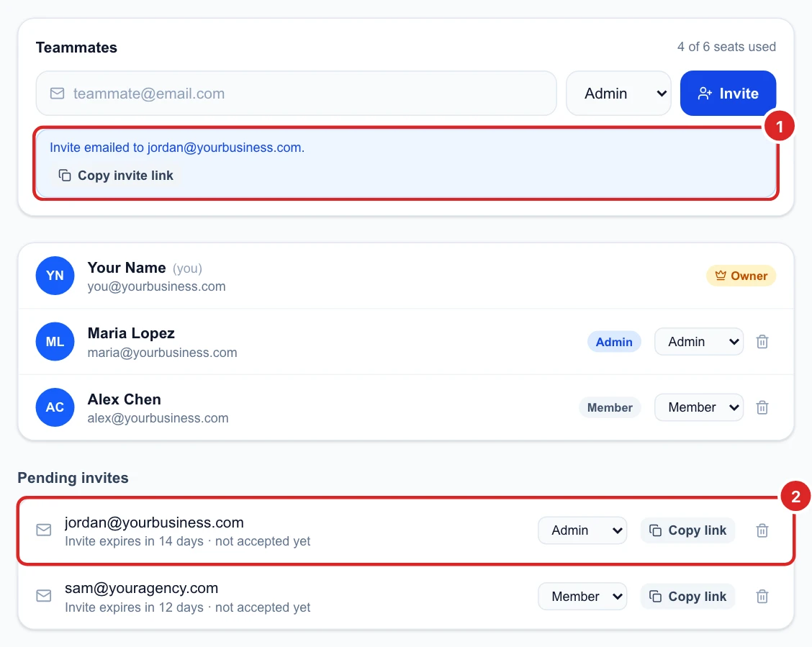Image resolution: width=812 pixels, height=647 pixels.
Task: Click the jordan@yourbusiness.com pending invite address
Action: click(x=154, y=522)
